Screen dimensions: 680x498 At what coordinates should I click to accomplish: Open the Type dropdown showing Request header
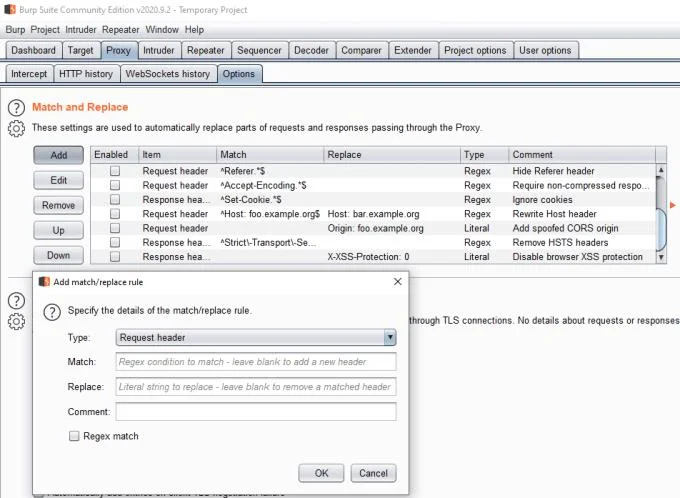point(256,337)
